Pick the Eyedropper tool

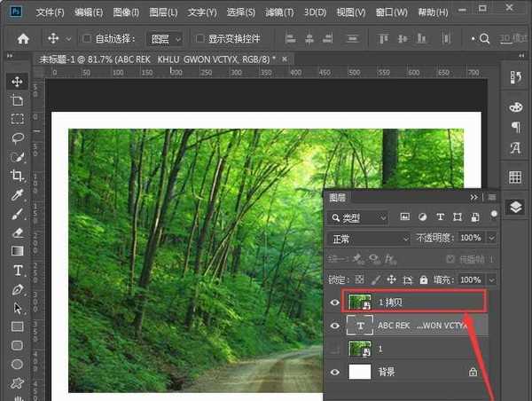click(x=17, y=194)
